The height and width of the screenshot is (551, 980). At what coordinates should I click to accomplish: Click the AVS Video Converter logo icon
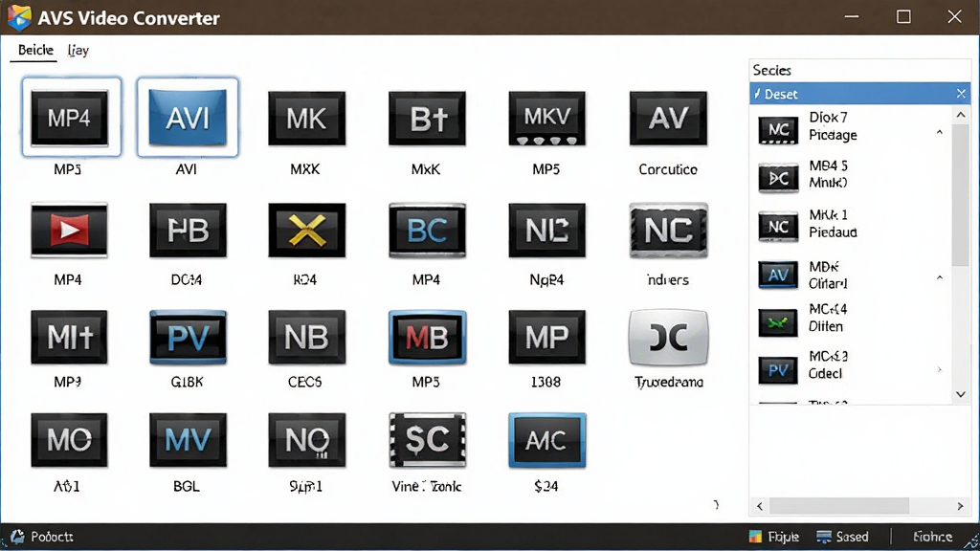pos(19,17)
